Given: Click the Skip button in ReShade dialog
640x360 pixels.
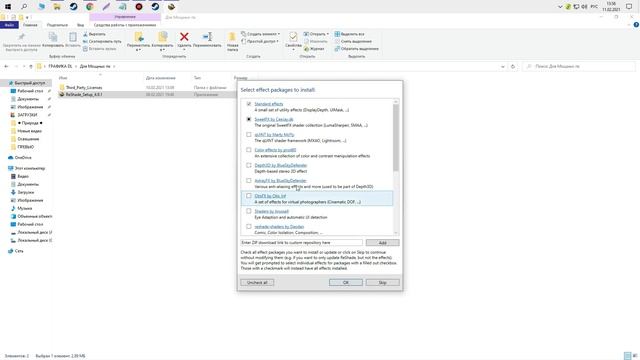Looking at the screenshot, I should [382, 282].
